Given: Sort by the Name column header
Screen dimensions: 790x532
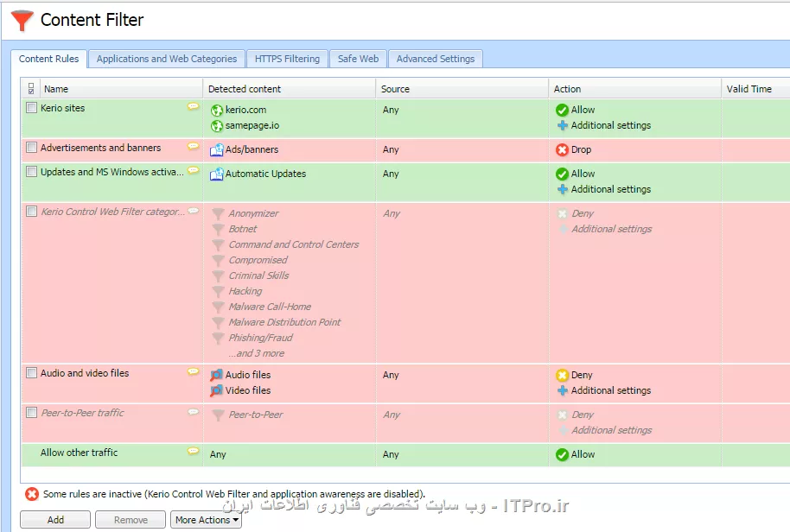Looking at the screenshot, I should (121, 89).
